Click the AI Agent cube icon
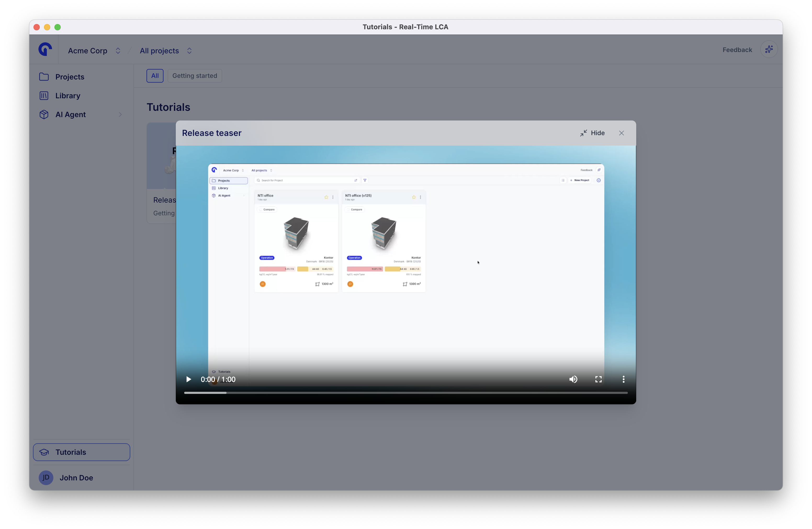This screenshot has height=529, width=812. (x=44, y=114)
